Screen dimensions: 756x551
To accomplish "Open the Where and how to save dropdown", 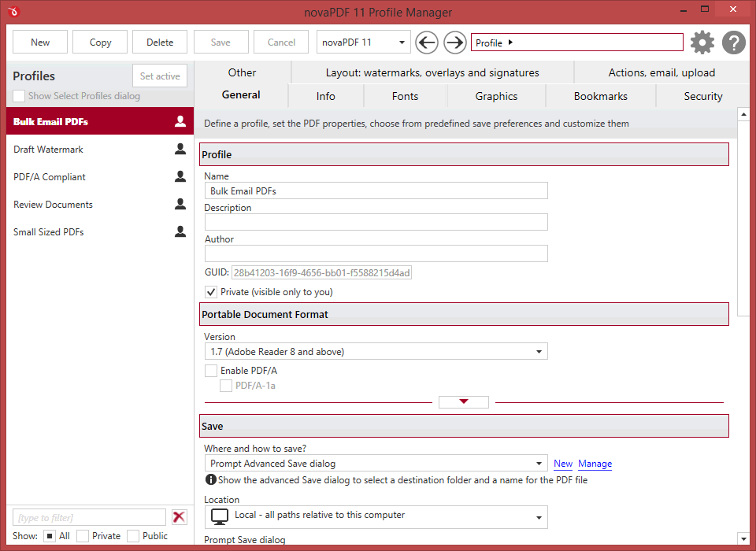I will tap(376, 464).
